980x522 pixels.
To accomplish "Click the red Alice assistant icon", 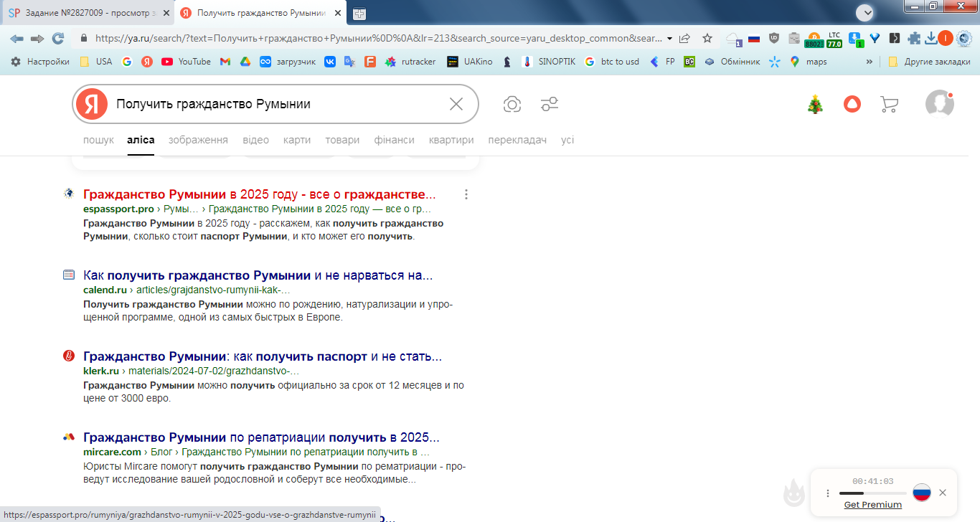I will point(852,105).
